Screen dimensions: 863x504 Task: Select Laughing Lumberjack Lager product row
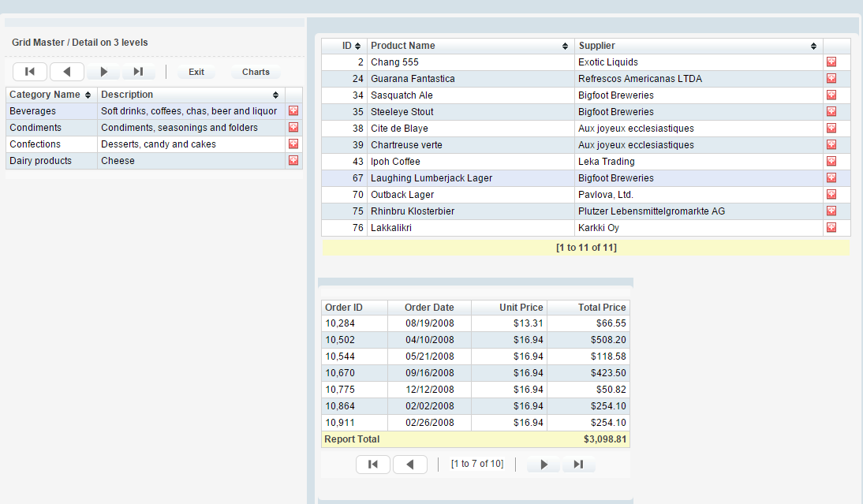[431, 178]
